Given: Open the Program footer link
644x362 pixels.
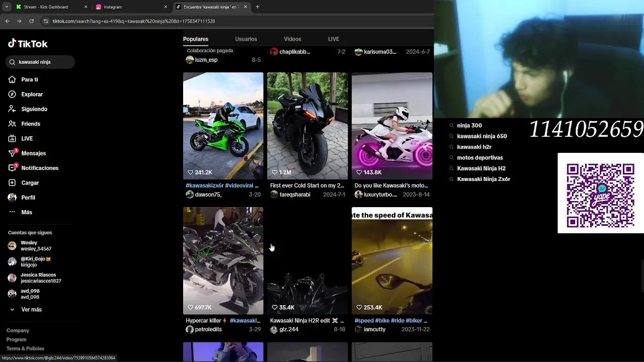Looking at the screenshot, I should click(x=16, y=339).
